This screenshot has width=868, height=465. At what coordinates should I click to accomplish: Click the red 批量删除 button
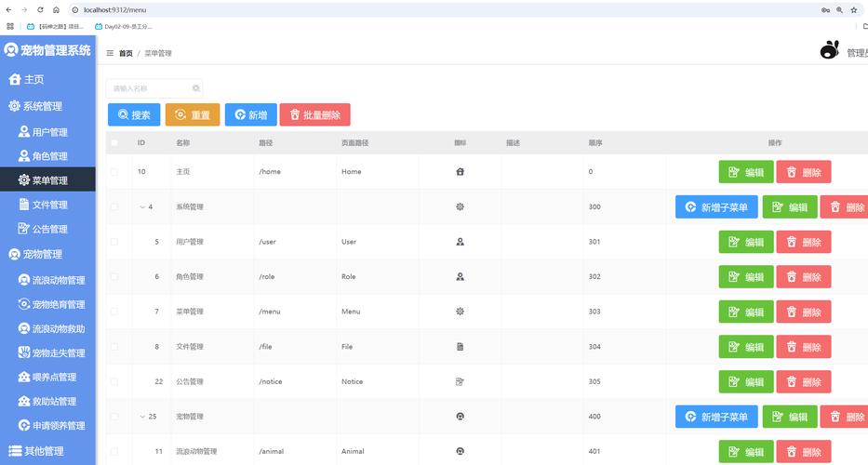tap(314, 115)
